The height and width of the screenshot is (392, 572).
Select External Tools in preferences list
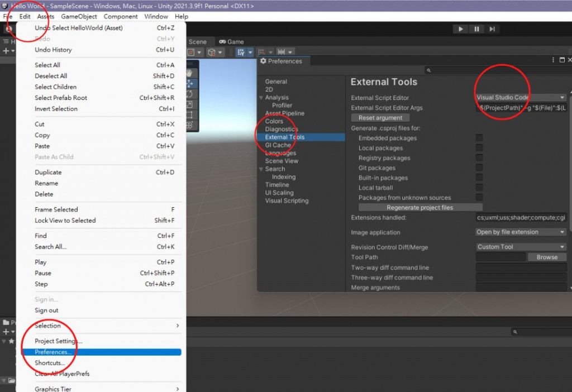[x=301, y=137]
